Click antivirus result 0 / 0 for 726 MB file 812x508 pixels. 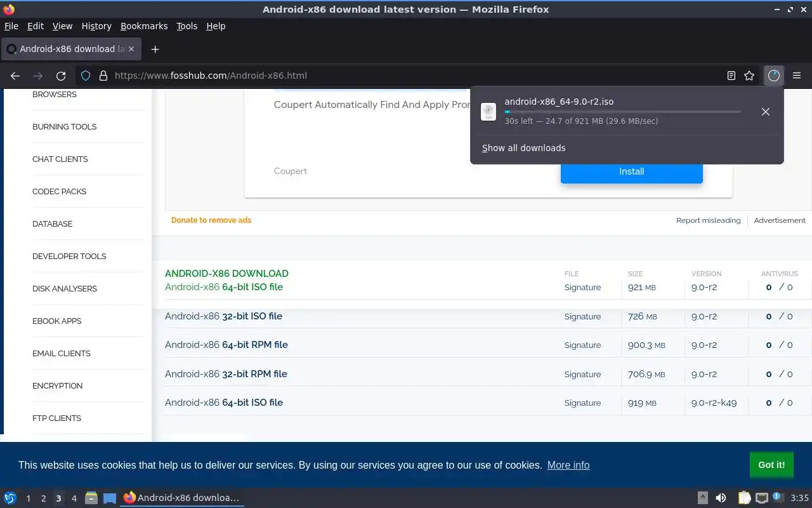click(779, 316)
